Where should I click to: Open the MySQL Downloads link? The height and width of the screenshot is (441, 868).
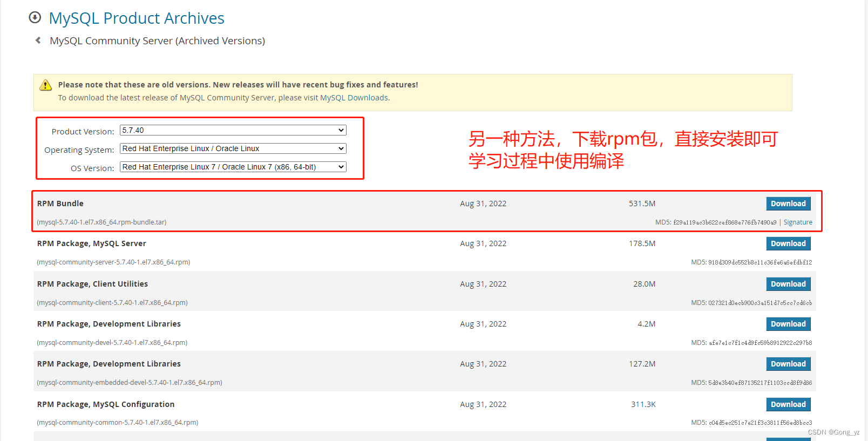coord(354,98)
